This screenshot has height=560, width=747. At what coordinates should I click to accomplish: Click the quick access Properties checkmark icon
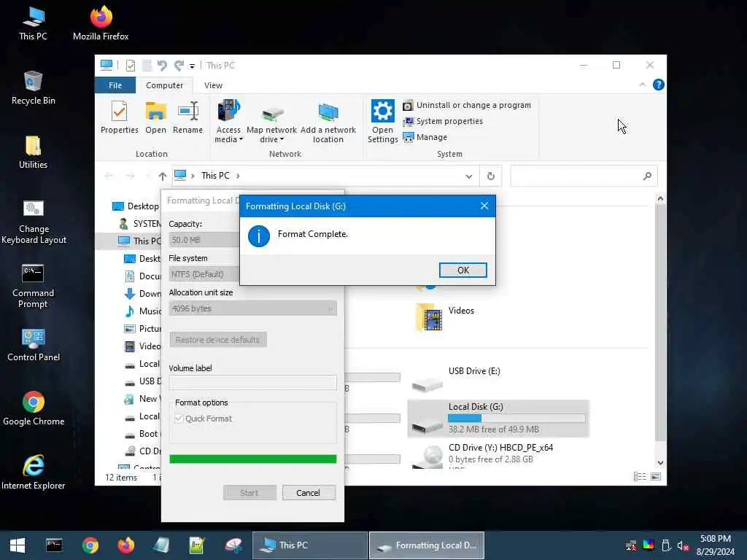click(130, 65)
